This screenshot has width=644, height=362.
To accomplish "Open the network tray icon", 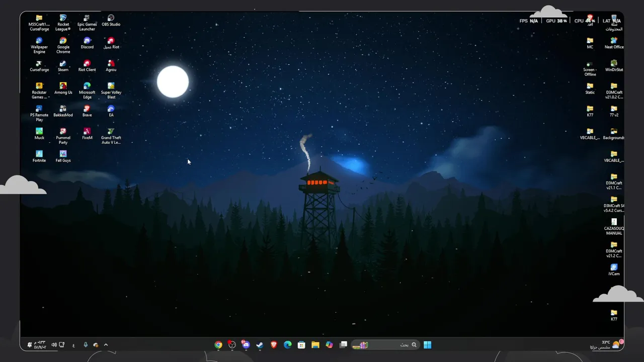I will click(x=61, y=345).
